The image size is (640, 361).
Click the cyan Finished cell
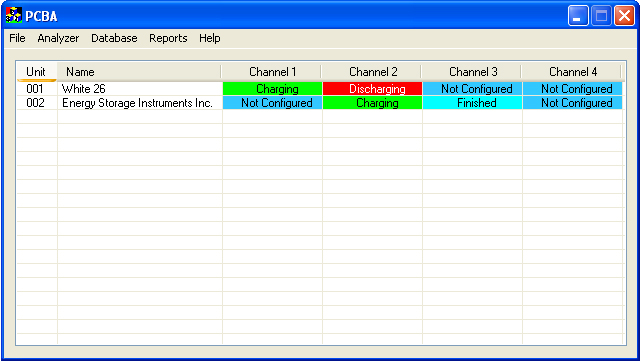coord(472,103)
